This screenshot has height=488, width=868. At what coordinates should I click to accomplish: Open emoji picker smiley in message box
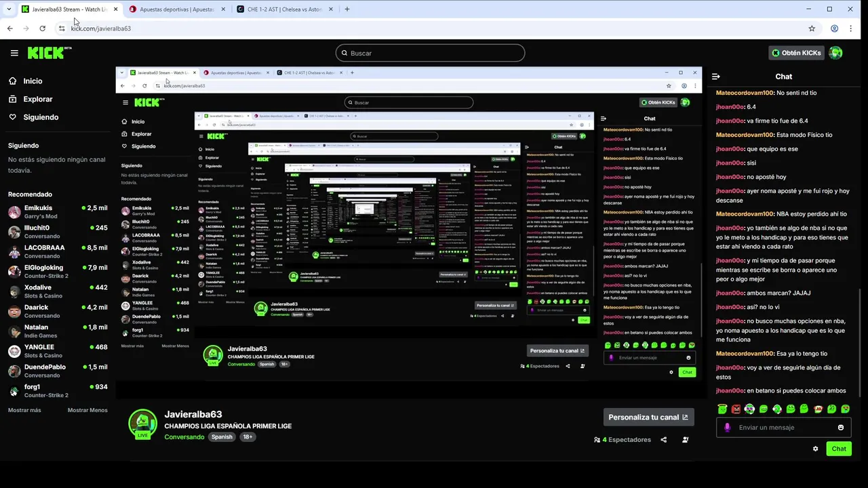coord(841,428)
